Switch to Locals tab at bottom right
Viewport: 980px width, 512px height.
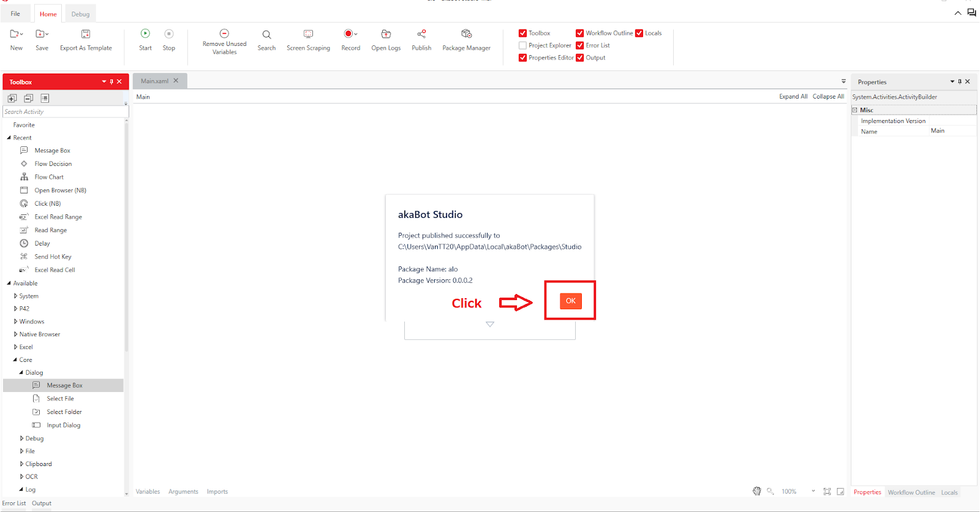pos(949,492)
